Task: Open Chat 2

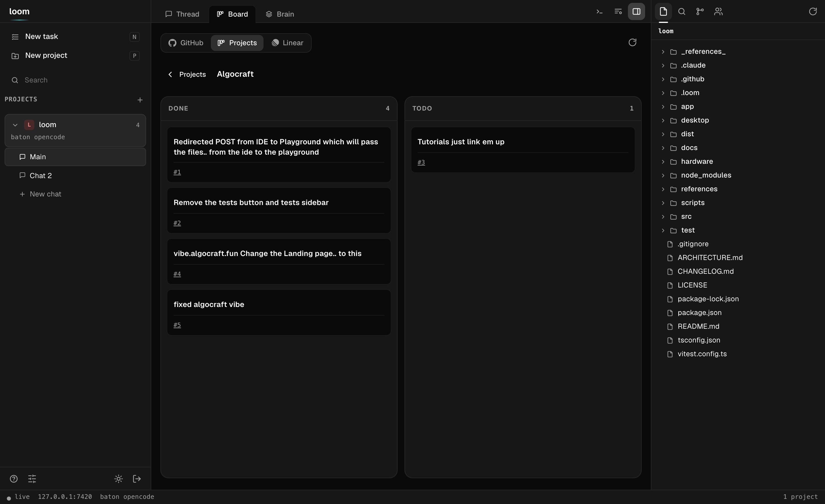Action: coord(75,176)
